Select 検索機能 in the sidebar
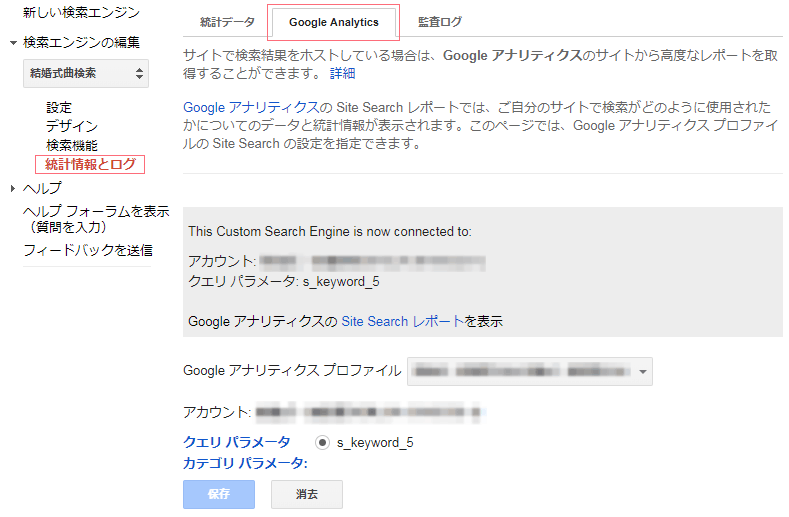789x517 pixels. pos(72,145)
